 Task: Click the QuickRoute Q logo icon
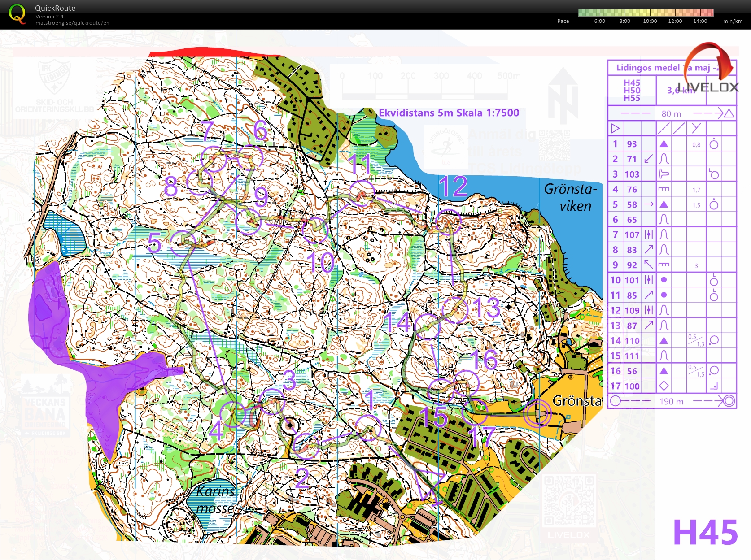pos(17,14)
